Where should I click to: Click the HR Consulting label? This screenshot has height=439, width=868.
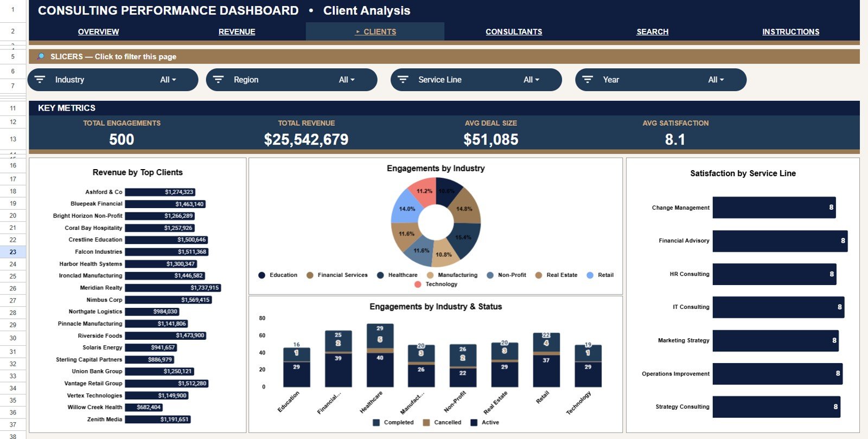(x=690, y=274)
